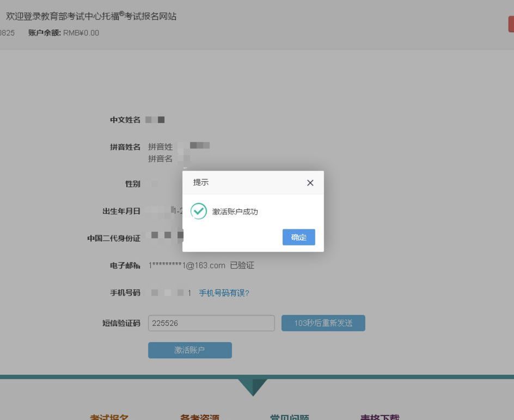Open the 考试报名 section
Viewport: 514px width, 420px height.
[109, 417]
